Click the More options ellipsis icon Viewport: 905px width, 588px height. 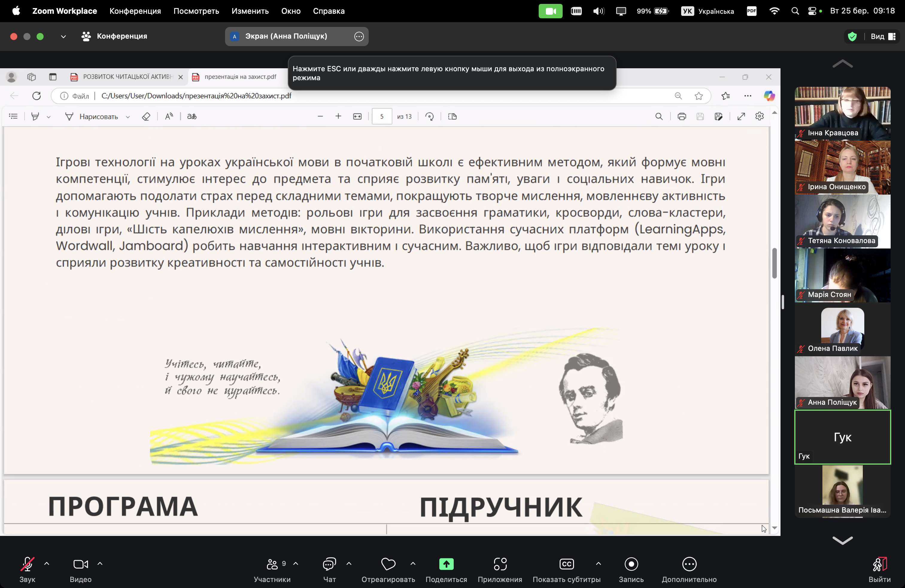click(689, 564)
